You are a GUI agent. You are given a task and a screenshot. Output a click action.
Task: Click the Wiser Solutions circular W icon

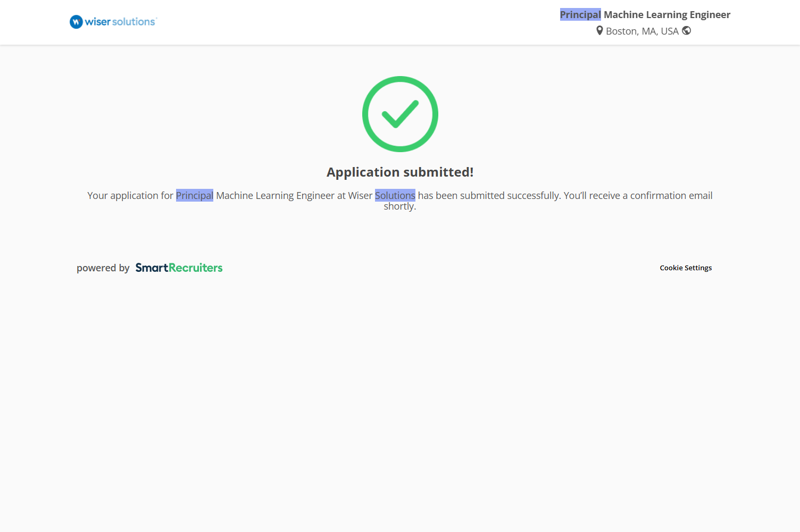pyautogui.click(x=76, y=22)
